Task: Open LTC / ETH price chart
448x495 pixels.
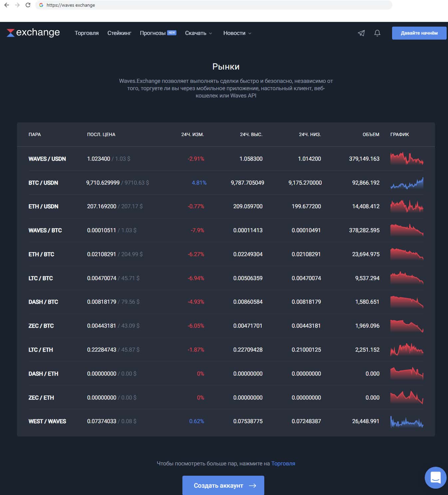Action: coord(407,350)
